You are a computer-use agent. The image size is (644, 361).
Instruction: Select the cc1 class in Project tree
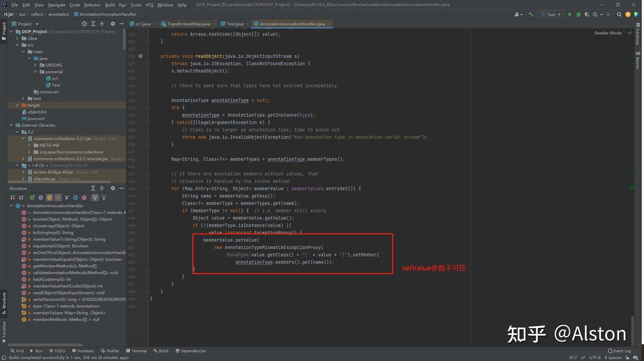52,78
